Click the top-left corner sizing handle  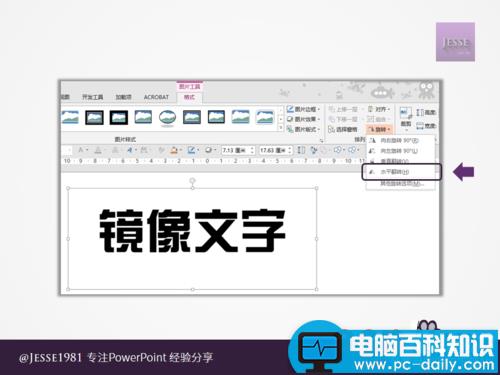68,188
